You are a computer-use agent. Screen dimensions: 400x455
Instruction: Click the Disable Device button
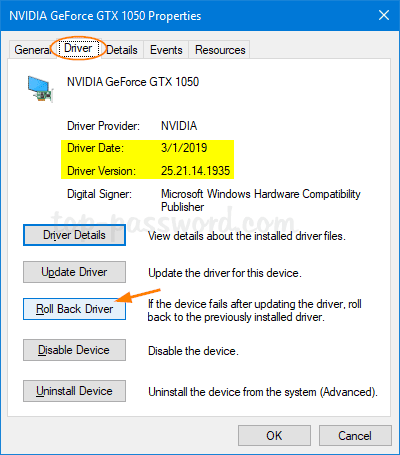click(74, 350)
